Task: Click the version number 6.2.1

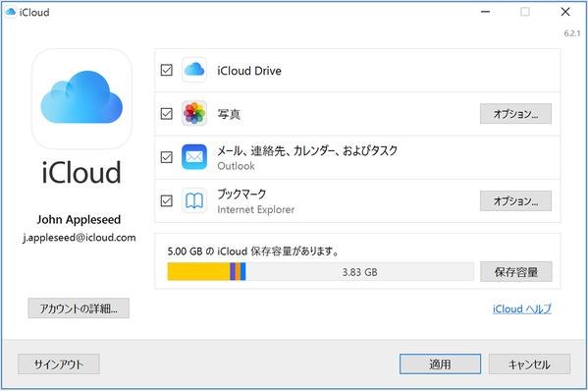Action: click(x=572, y=33)
